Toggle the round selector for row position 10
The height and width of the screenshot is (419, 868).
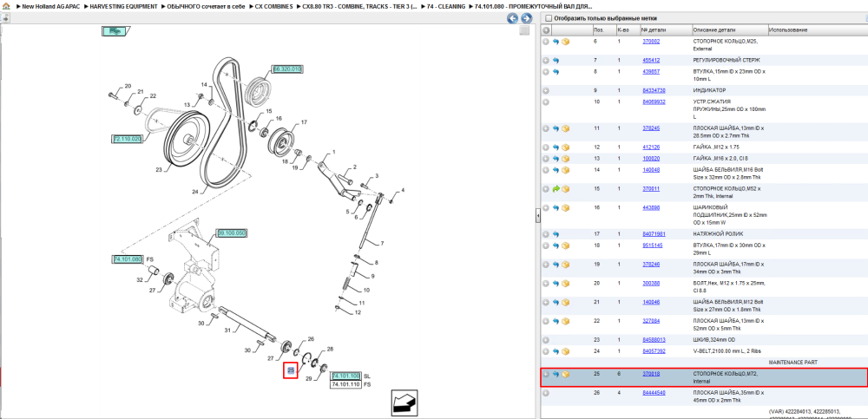coord(546,101)
